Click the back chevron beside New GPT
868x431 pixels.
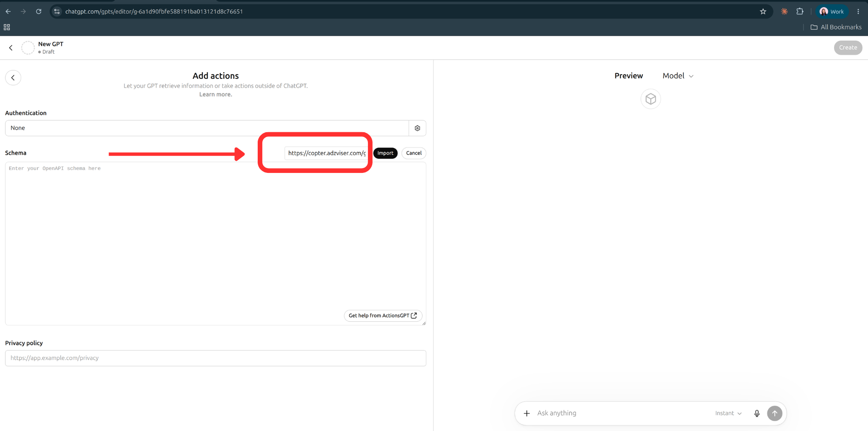coord(11,47)
